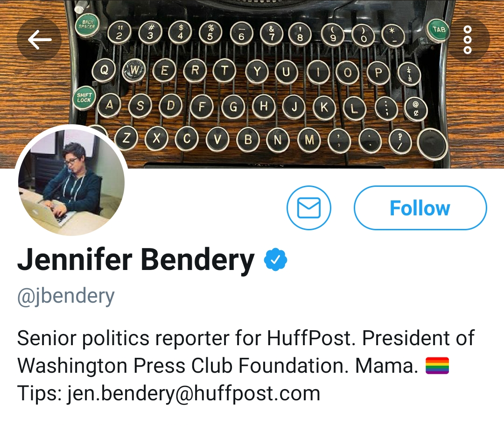Click the word "Mama." in the bio
This screenshot has width=504, height=426.
(x=386, y=366)
